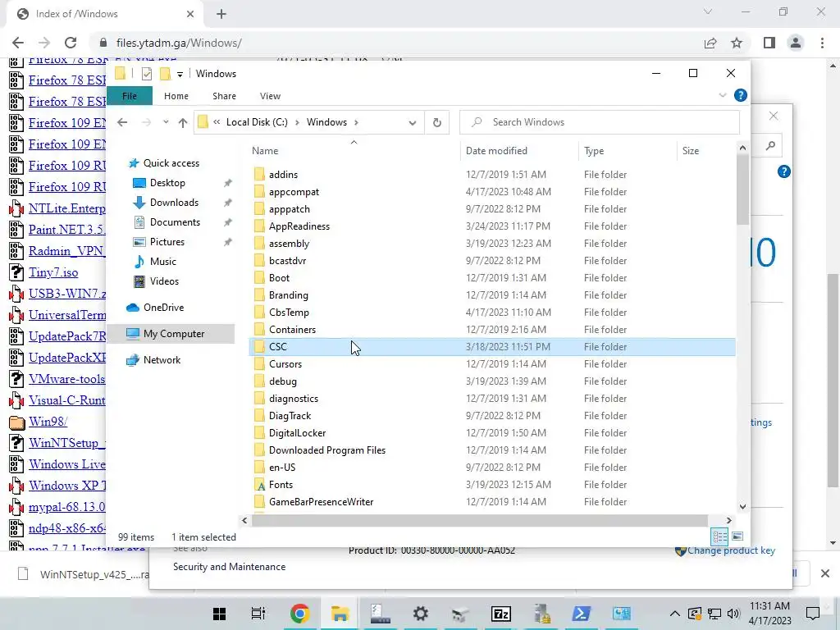The height and width of the screenshot is (630, 840).
Task: Open Windows Start menu
Action: [x=219, y=614]
